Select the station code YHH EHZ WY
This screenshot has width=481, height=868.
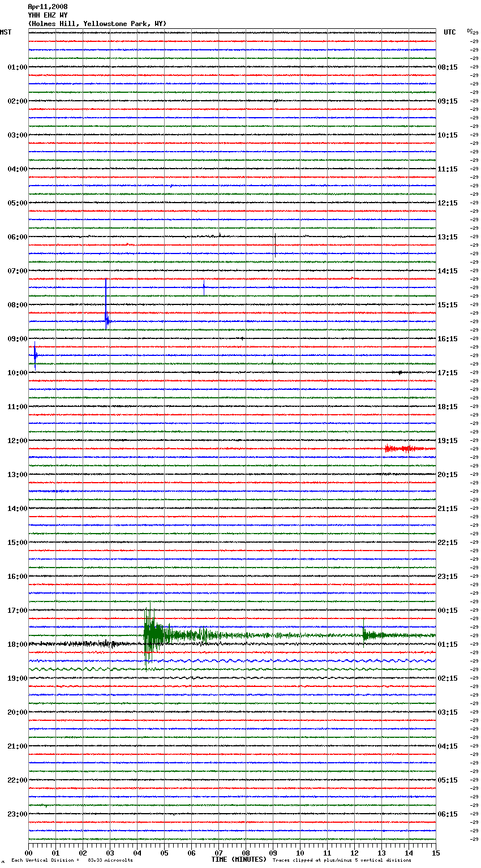48,15
